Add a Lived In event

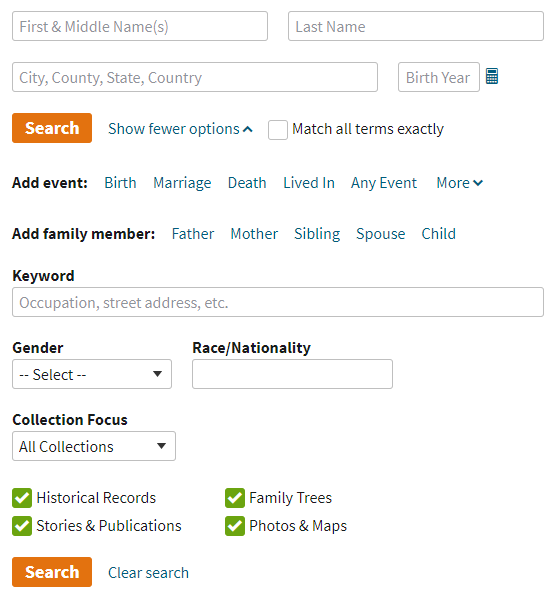[309, 183]
